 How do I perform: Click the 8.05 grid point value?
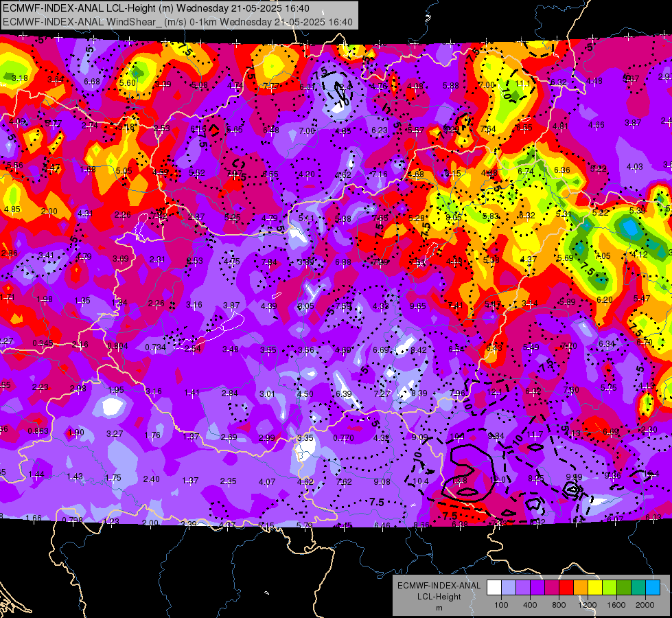click(x=454, y=217)
